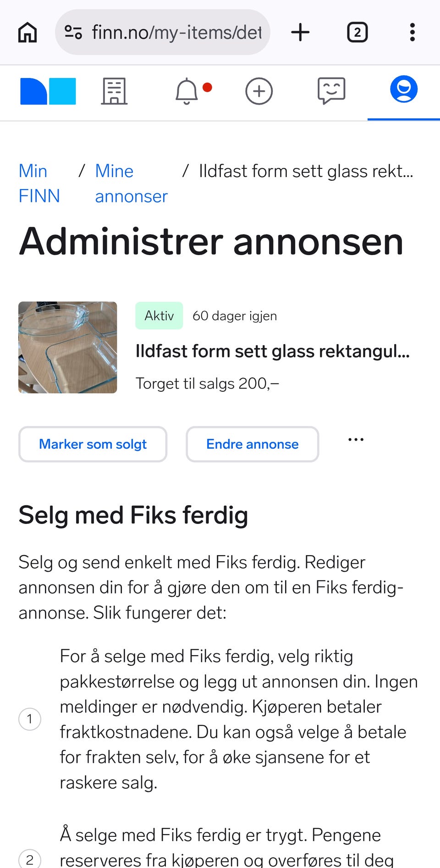This screenshot has width=440, height=868.
Task: Tap the Aktiv status badge
Action: 159,316
